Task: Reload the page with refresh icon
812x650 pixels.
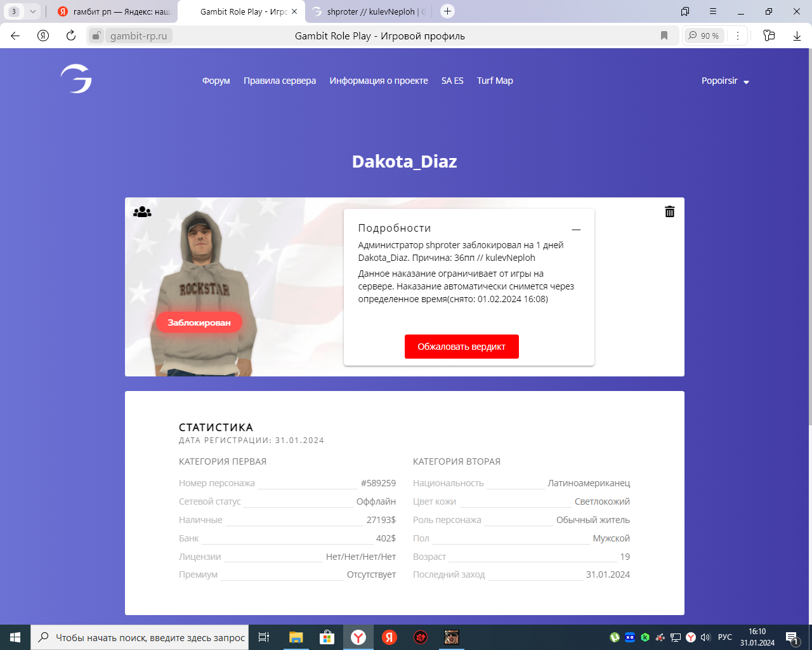Action: pos(71,36)
